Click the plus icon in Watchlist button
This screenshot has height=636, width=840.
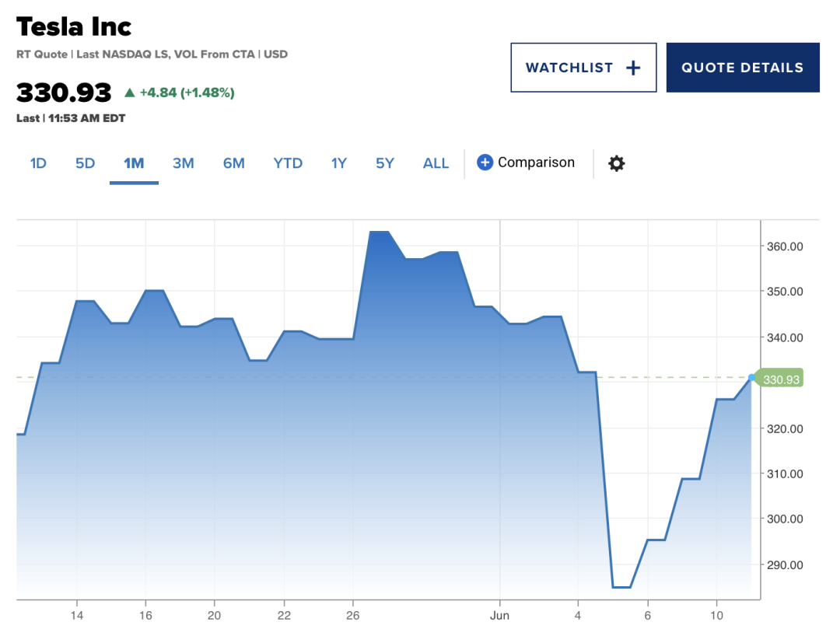633,68
